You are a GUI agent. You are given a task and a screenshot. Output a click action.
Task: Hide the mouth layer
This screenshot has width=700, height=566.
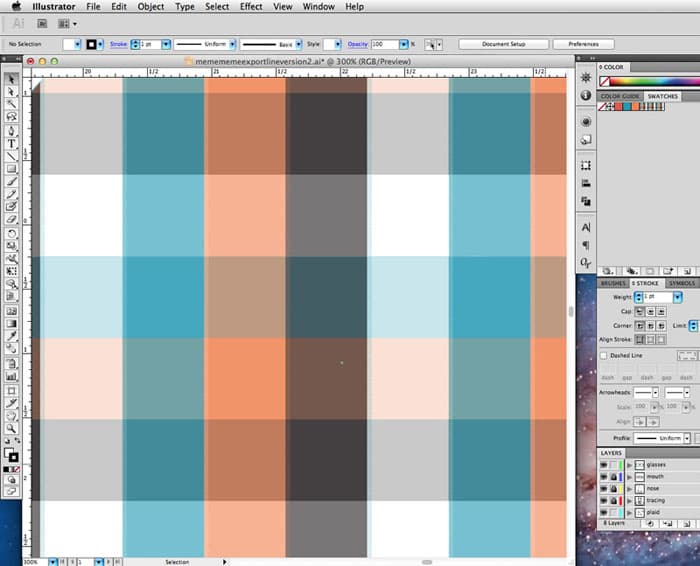click(x=604, y=477)
